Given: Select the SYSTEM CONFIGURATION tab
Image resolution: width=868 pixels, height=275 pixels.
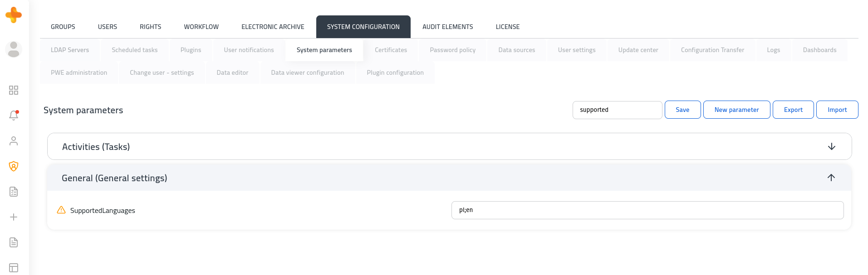Looking at the screenshot, I should click(x=363, y=27).
